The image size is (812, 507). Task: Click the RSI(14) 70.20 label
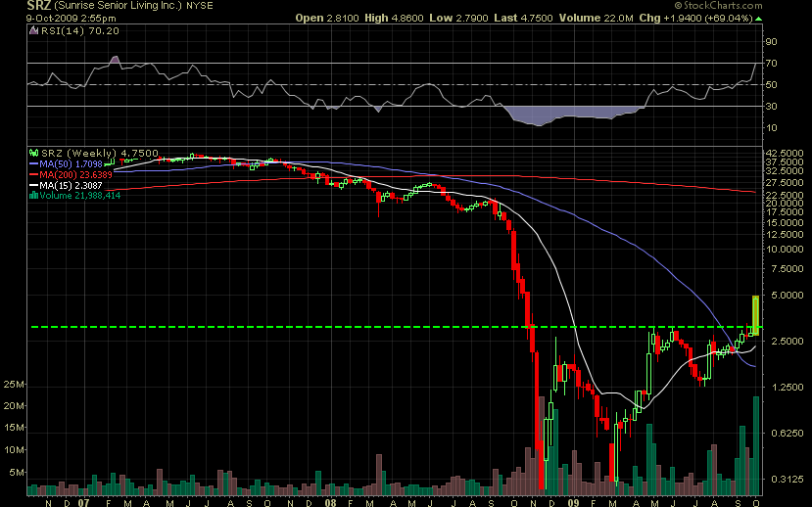pos(79,31)
